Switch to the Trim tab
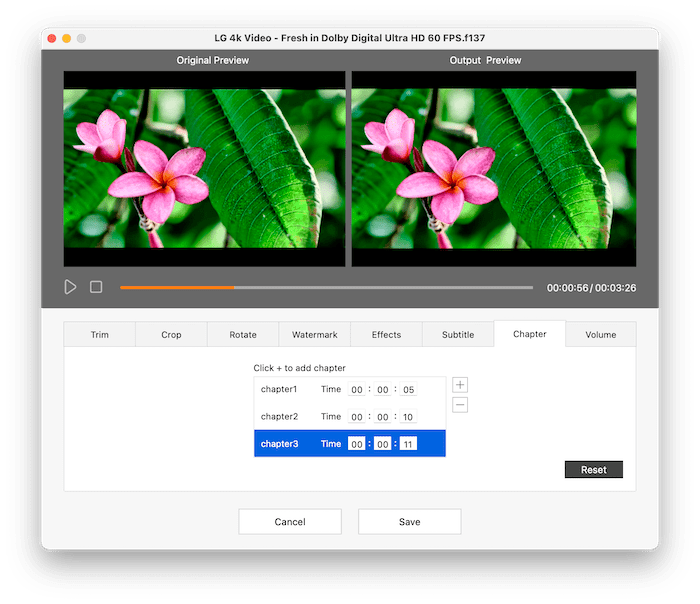The height and width of the screenshot is (604, 700). [x=99, y=335]
